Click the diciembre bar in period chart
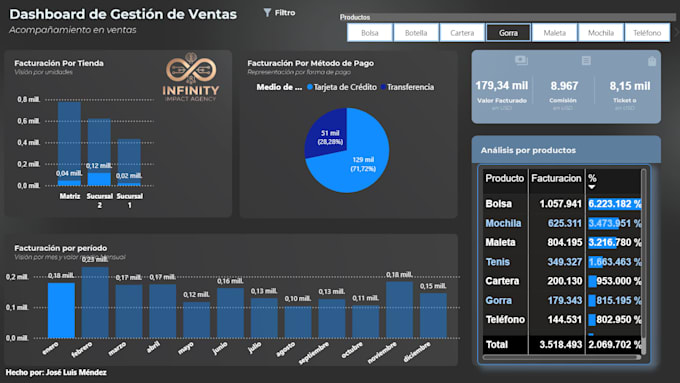Screen dimensions: 680x383 click(x=433, y=315)
